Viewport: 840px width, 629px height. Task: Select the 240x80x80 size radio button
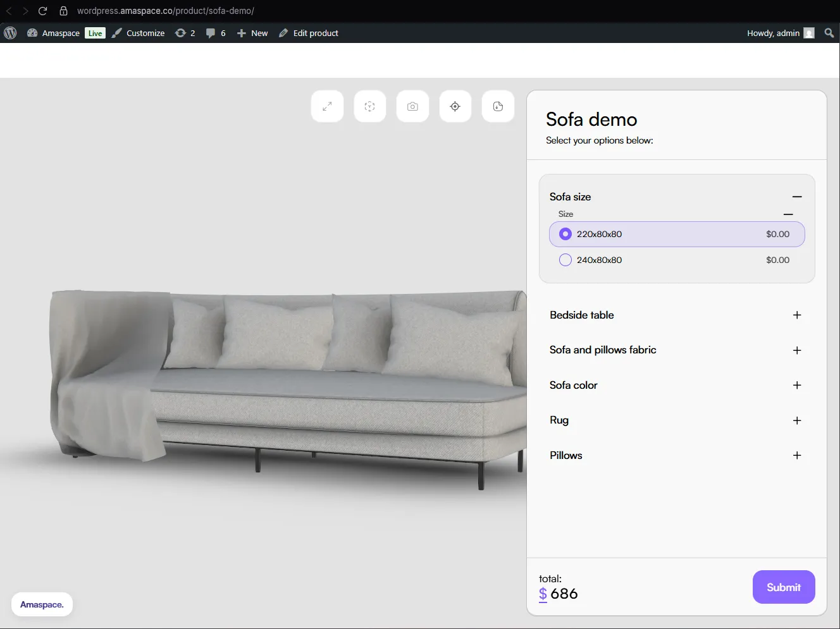click(565, 260)
